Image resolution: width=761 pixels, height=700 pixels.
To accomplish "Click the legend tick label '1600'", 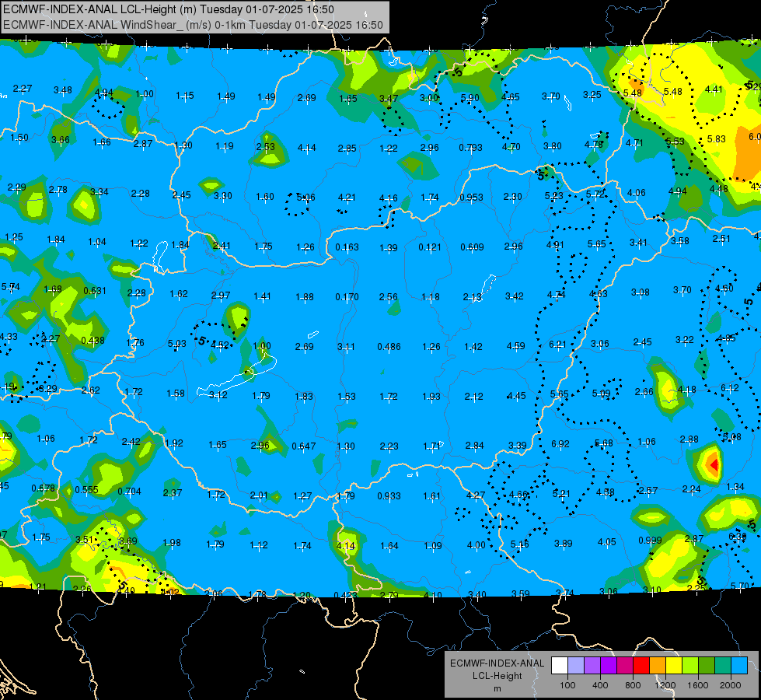I will pos(698,685).
